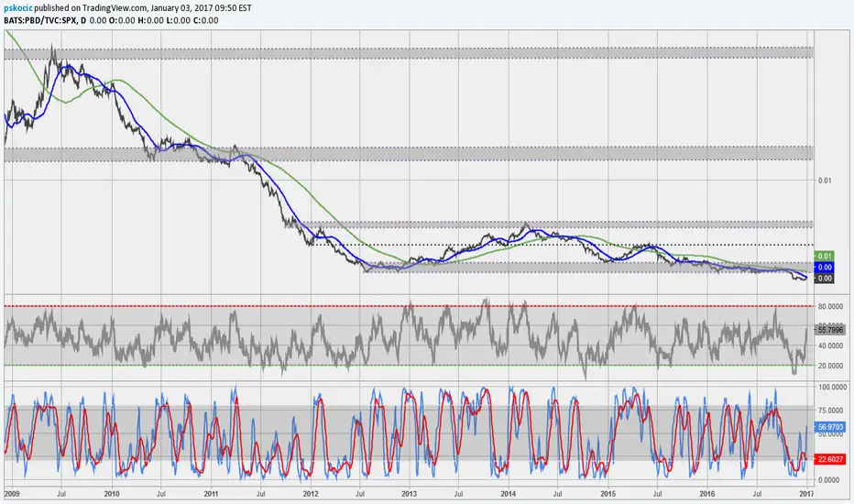Click the 20.0000 RSI axis label

click(830, 366)
